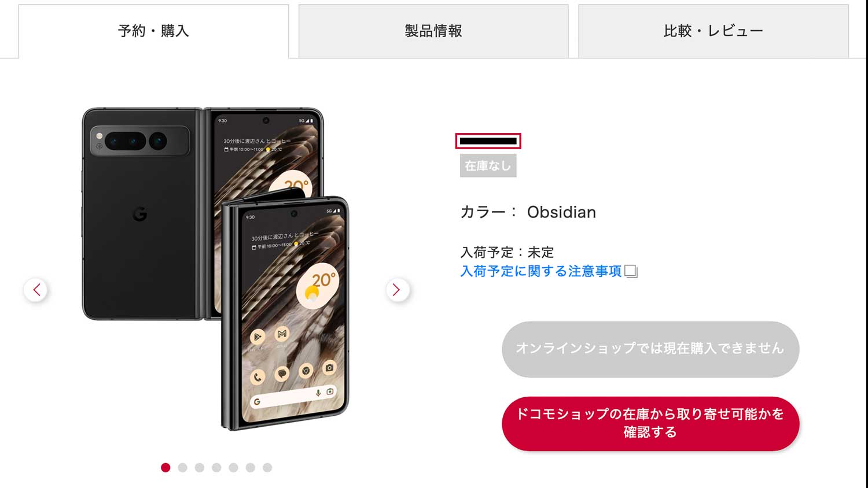
Task: Go to the last carousel image dot
Action: coord(267,467)
